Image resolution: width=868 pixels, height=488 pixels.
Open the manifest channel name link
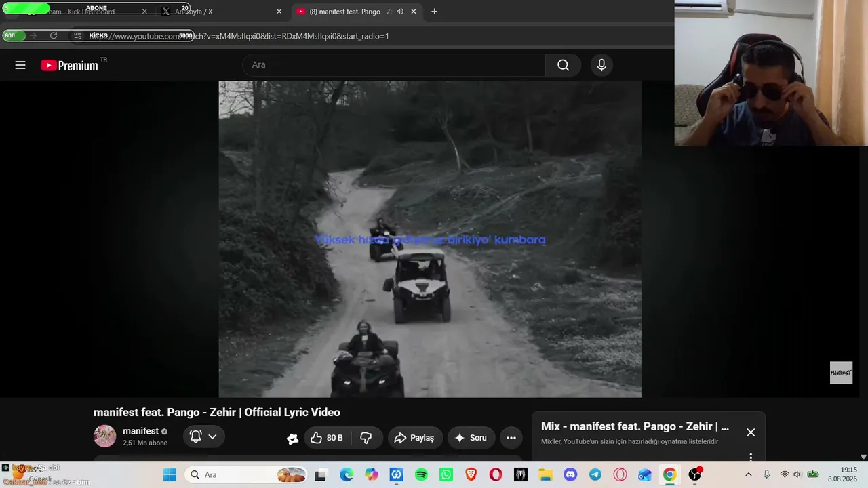(140, 431)
